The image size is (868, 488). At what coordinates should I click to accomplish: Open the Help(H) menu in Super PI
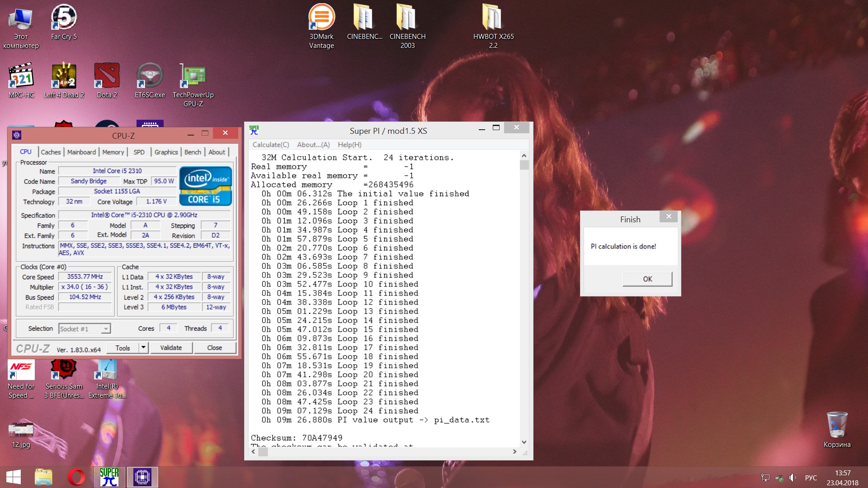point(349,145)
